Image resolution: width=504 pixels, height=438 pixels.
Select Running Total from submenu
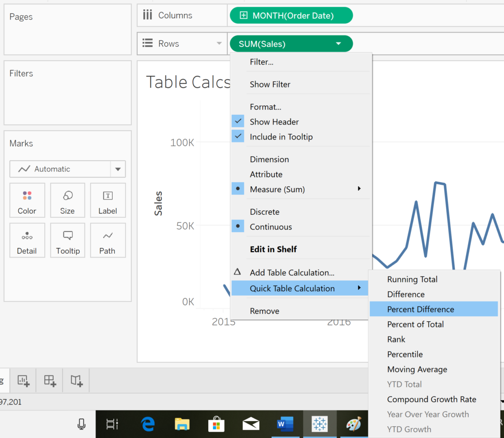412,279
